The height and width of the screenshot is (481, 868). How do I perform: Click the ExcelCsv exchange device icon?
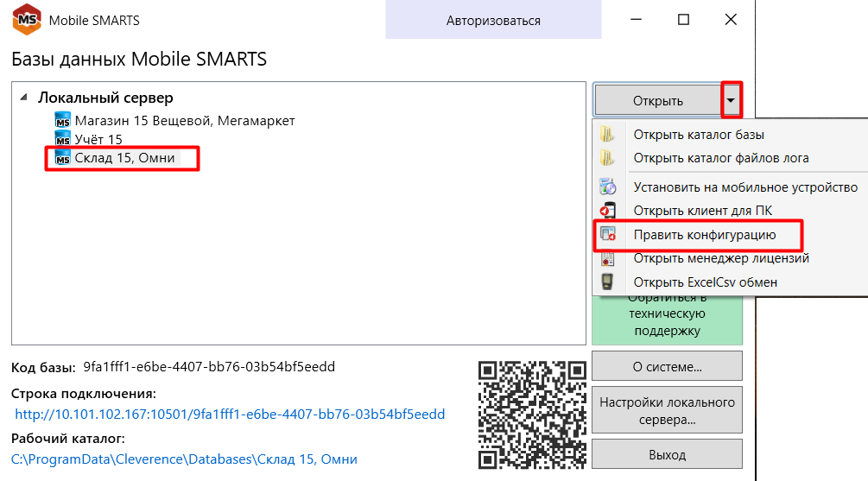coord(607,282)
